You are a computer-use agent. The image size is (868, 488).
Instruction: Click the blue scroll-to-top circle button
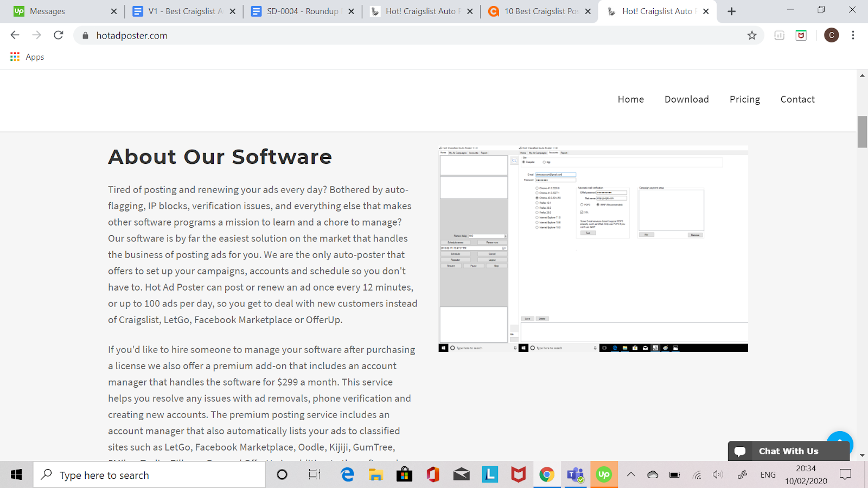pos(840,440)
